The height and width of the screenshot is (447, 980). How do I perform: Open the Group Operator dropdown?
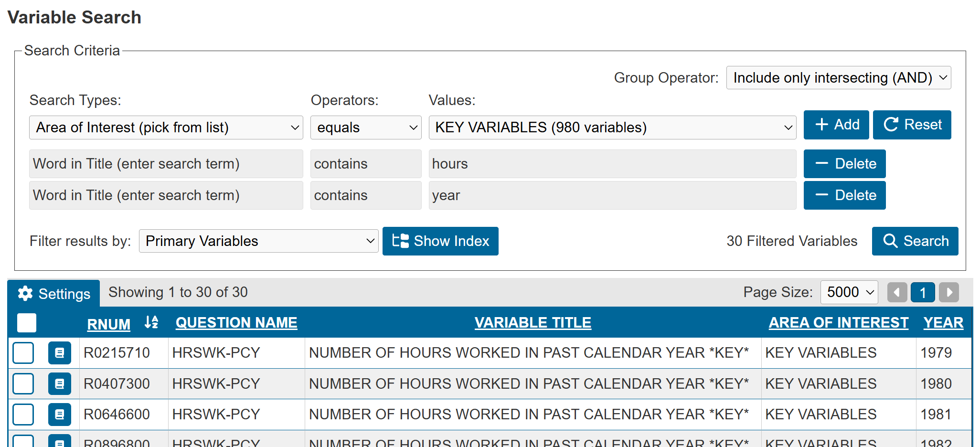click(x=839, y=78)
